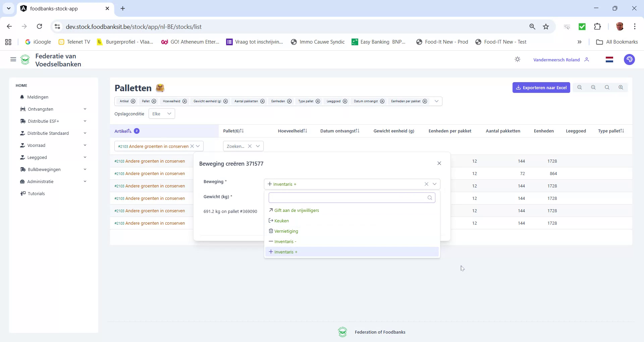The width and height of the screenshot is (644, 342).
Task: Open the hamburger navigation menu
Action: (13, 59)
